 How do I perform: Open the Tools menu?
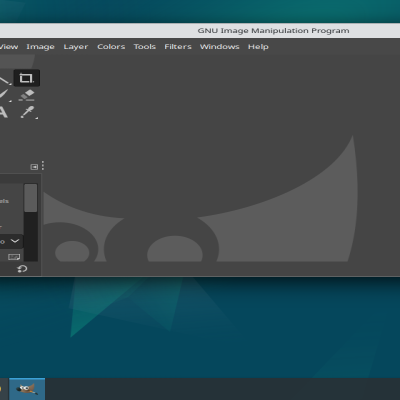click(x=145, y=47)
